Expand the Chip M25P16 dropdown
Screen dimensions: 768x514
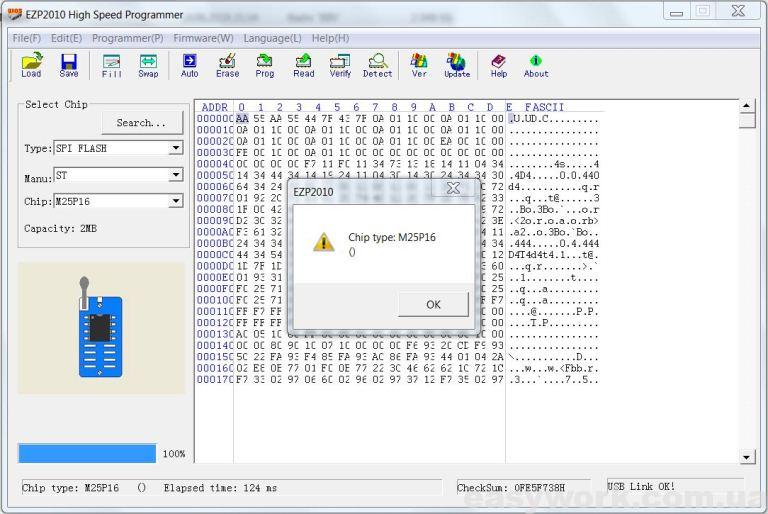coord(175,201)
